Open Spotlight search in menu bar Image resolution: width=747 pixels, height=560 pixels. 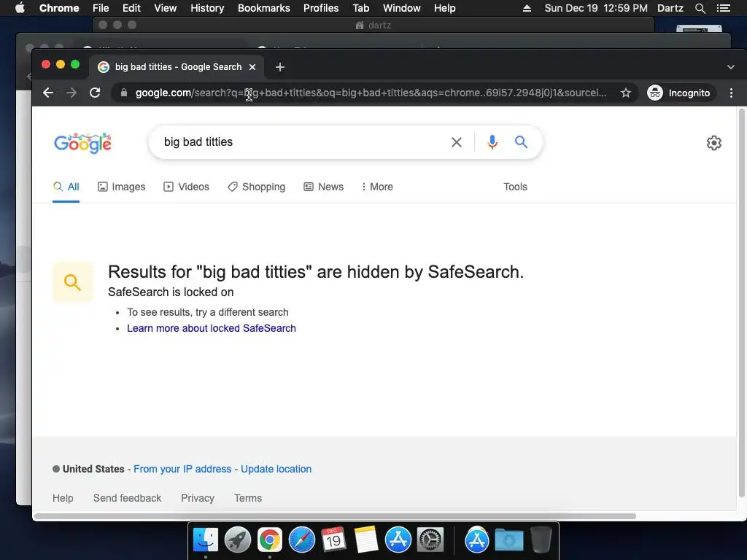[x=700, y=8]
